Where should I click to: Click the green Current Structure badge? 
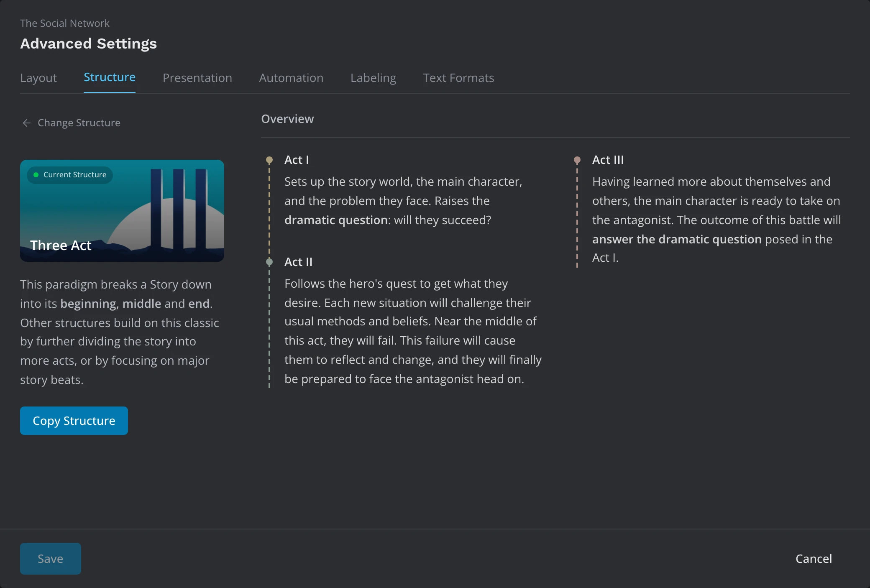(x=70, y=175)
